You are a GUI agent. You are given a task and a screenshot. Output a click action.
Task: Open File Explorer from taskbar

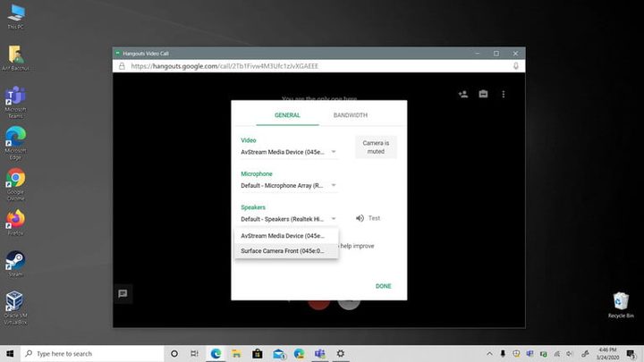pyautogui.click(x=236, y=353)
